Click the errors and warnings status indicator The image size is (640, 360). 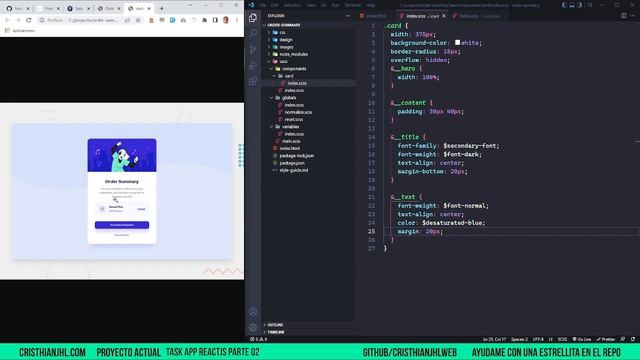tap(259, 339)
